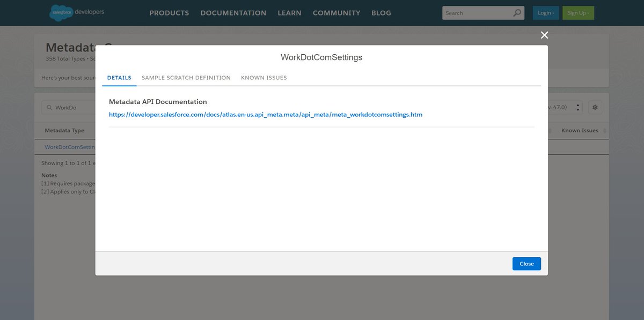Screen dimensions: 644x320
Task: Click the magnifier icon in metadata filter box
Action: pyautogui.click(x=49, y=108)
